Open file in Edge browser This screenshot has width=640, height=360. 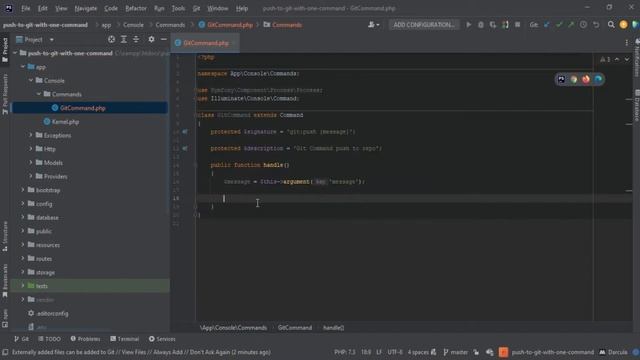coord(598,79)
